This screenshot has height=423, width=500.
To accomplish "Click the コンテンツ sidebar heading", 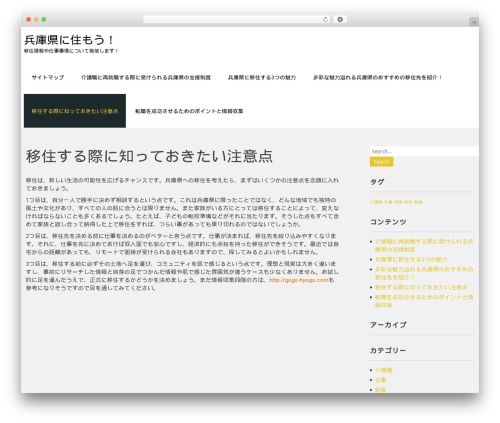I will tap(388, 222).
